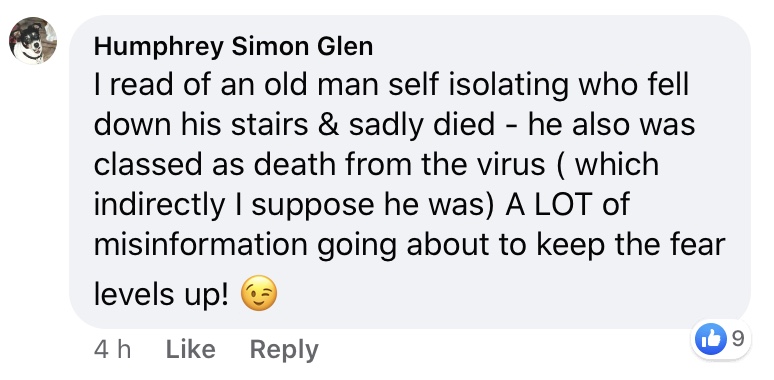Click the words "A LOT" in comment

click(547, 204)
